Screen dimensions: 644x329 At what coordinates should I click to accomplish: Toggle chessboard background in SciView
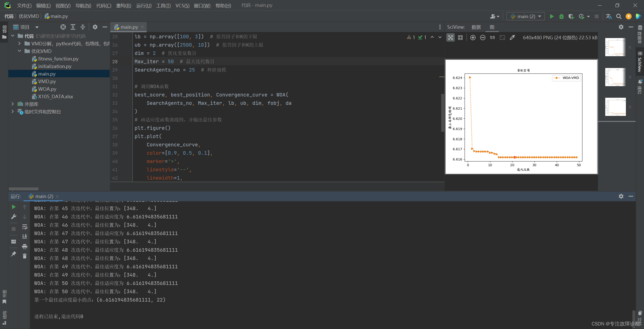[450, 38]
